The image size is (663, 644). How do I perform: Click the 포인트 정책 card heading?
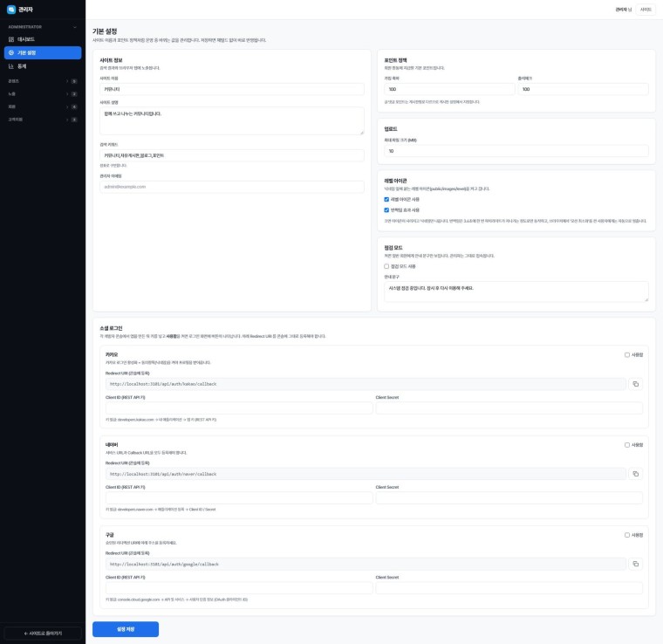(395, 60)
